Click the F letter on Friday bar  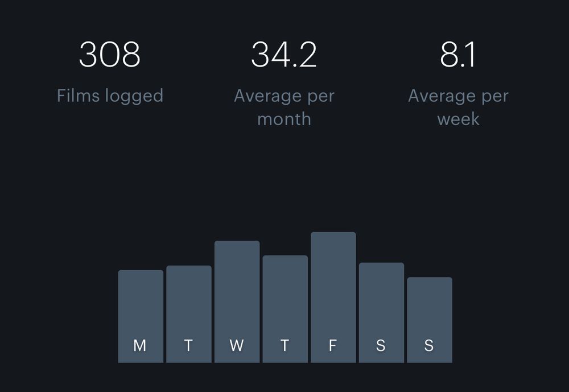point(333,345)
